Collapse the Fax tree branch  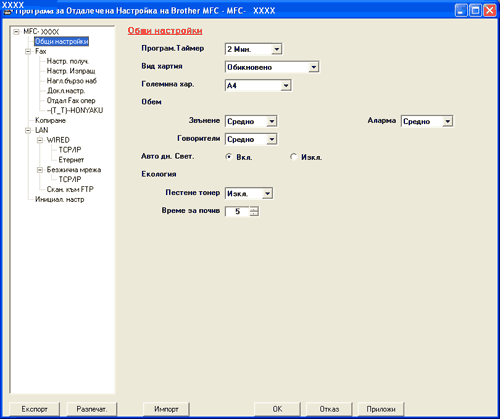coord(28,51)
